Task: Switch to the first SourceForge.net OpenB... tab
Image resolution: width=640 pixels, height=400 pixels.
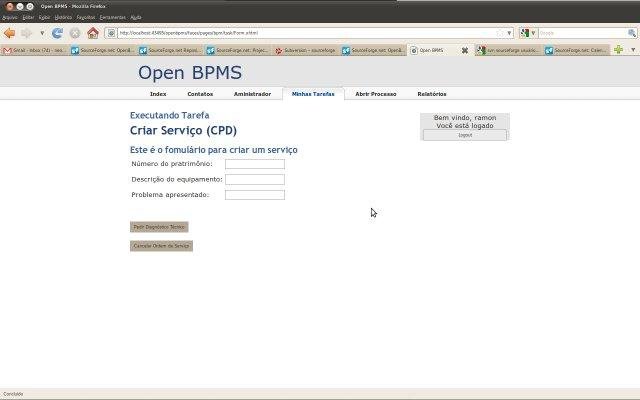Action: (x=102, y=50)
